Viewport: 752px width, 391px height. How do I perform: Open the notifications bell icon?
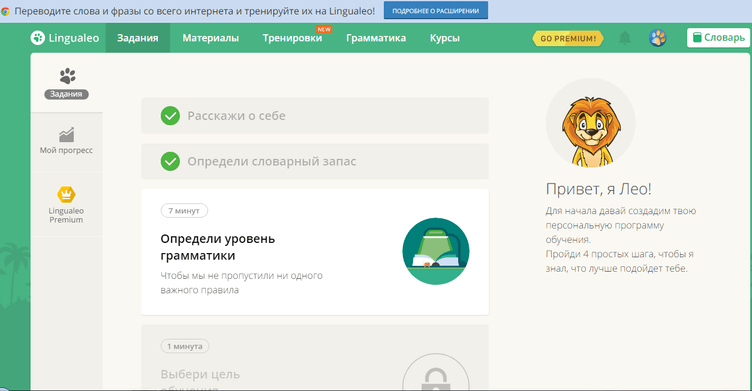click(624, 38)
